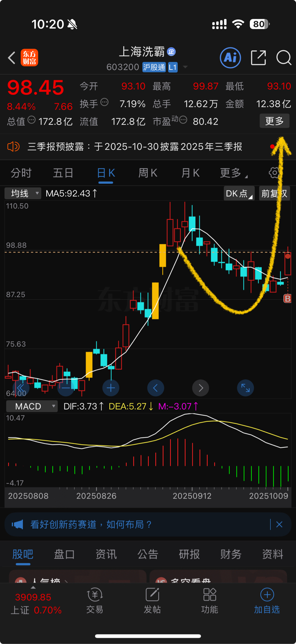The image size is (296, 644).
Task: Select the 财务 tab
Action: tap(231, 554)
